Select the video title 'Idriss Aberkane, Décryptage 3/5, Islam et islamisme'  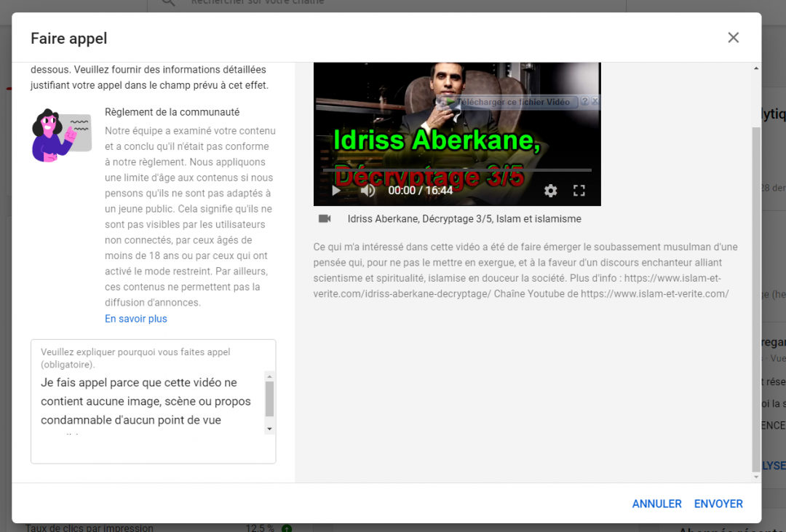464,219
